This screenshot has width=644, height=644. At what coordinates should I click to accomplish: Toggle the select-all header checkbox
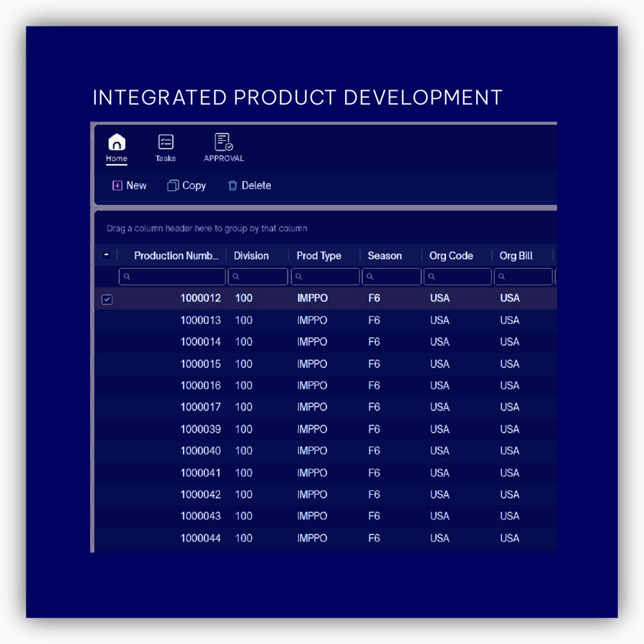pos(106,255)
